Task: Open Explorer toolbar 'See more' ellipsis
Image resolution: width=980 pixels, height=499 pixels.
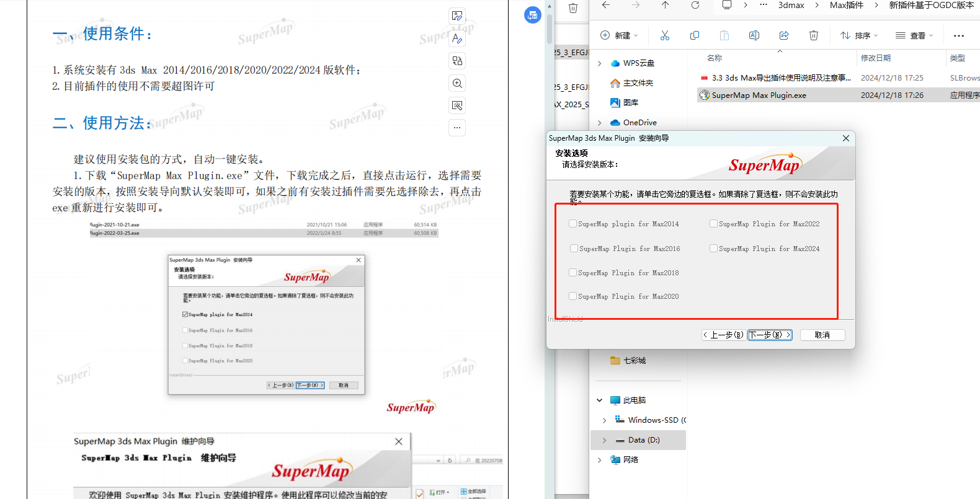Action: [959, 35]
